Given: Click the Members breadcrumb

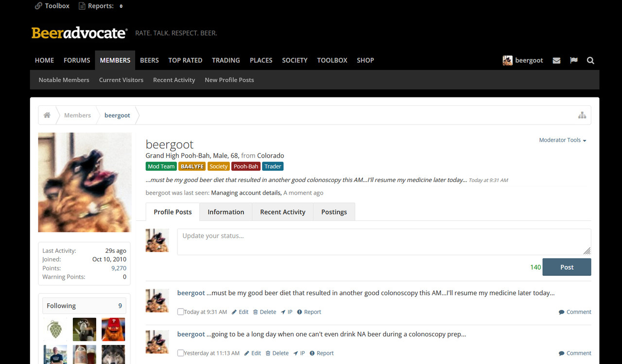Looking at the screenshot, I should point(77,115).
